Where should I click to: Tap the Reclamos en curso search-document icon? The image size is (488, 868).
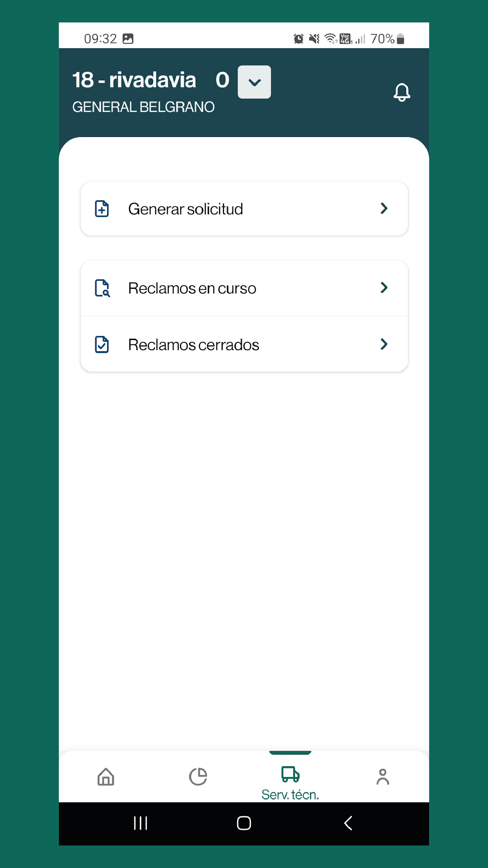(102, 288)
